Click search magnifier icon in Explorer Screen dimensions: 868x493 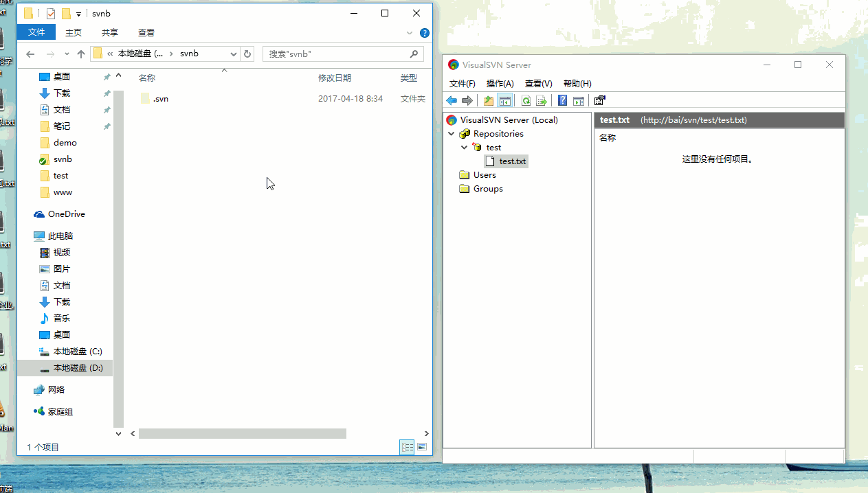414,54
